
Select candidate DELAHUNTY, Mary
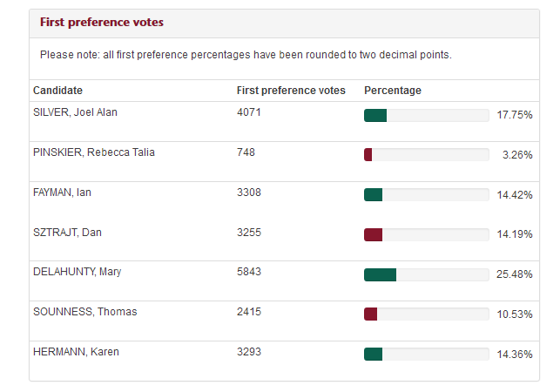click(x=77, y=272)
